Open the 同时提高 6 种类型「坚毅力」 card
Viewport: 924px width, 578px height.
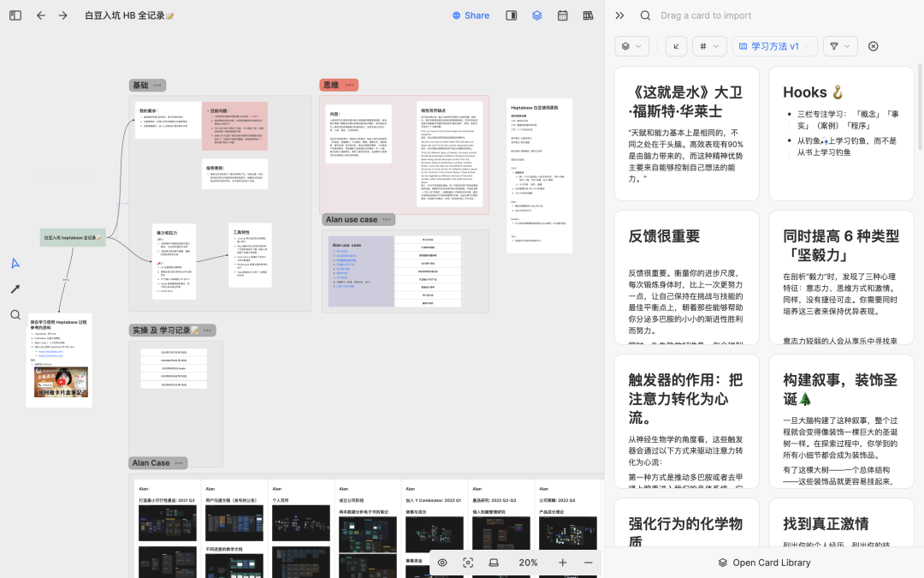tap(841, 277)
